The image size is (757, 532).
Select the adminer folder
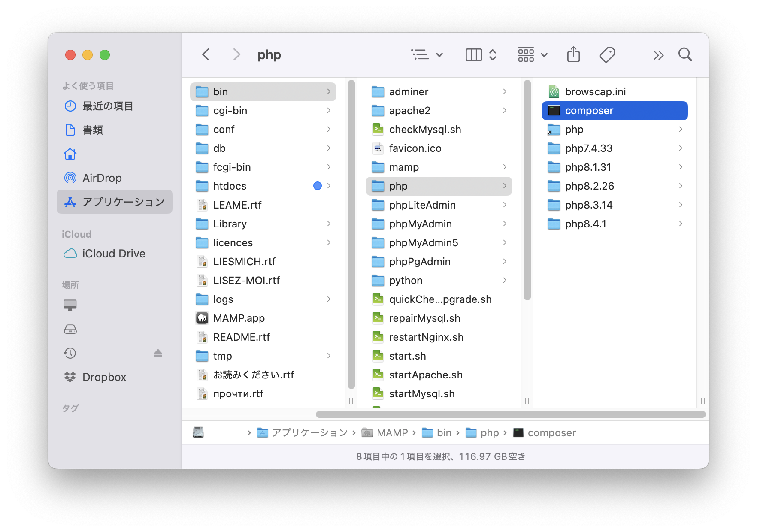coord(439,91)
